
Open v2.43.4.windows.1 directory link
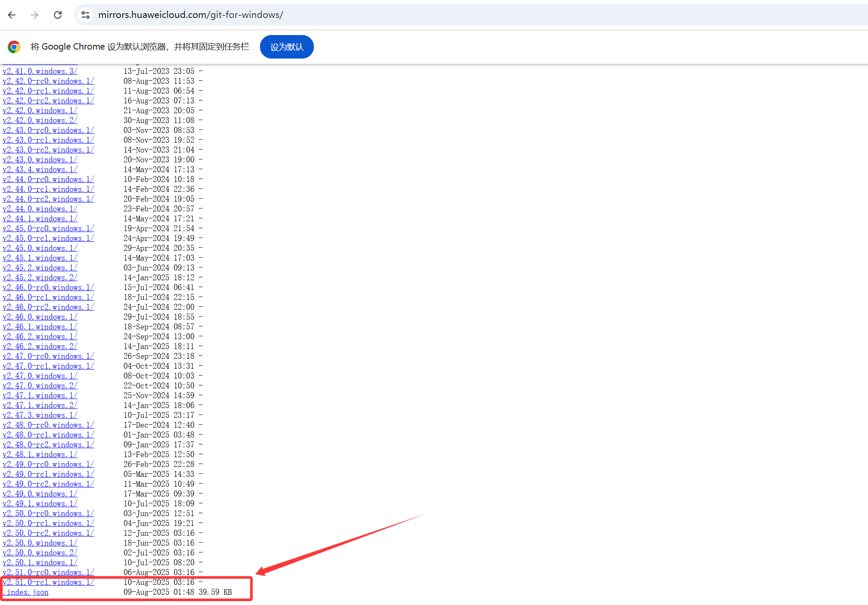40,169
